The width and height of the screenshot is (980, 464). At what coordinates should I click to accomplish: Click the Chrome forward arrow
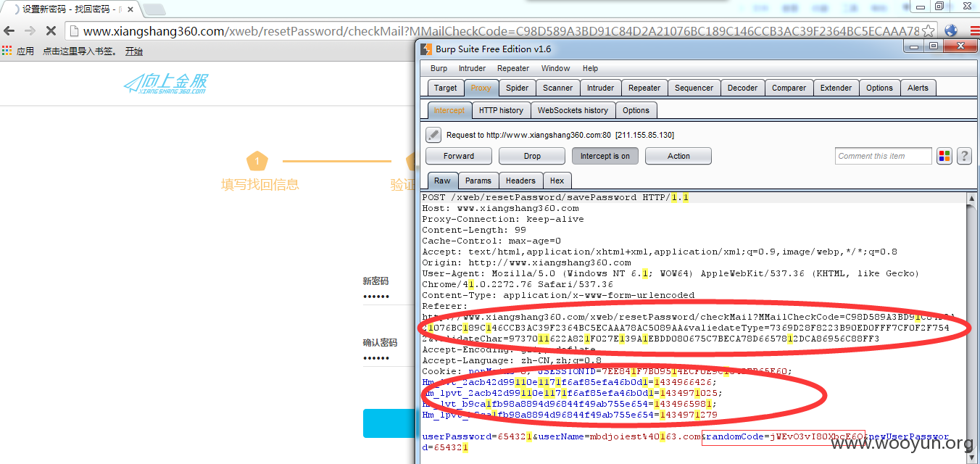(x=30, y=31)
